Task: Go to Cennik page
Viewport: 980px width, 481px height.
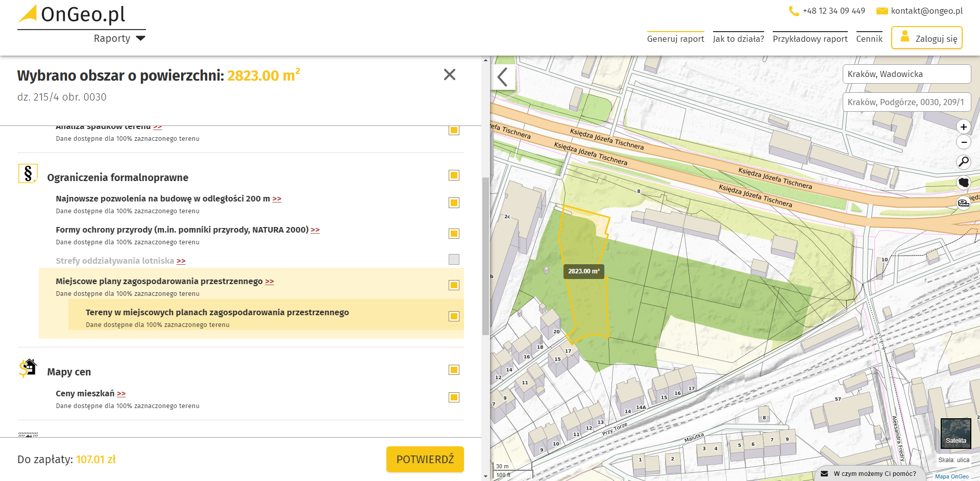Action: pos(869,39)
